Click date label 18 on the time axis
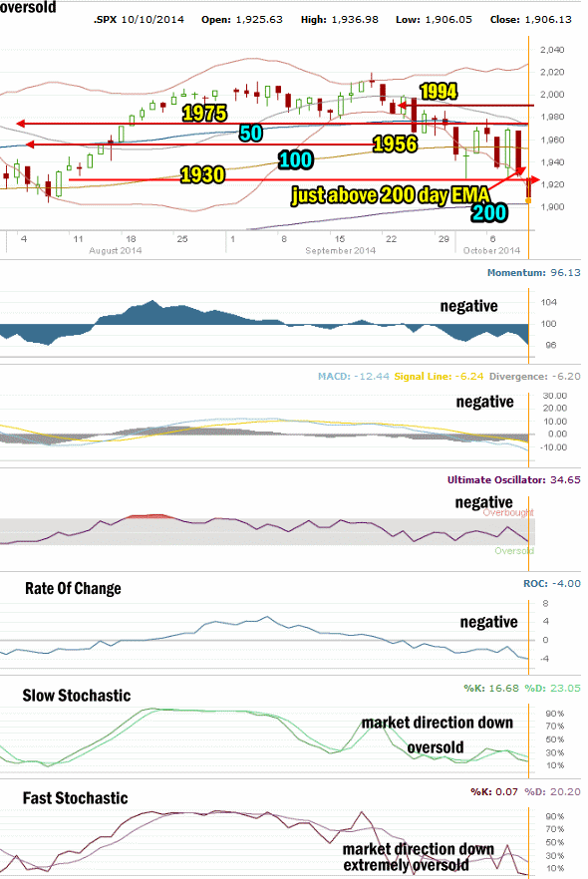The height and width of the screenshot is (879, 588). tap(131, 239)
